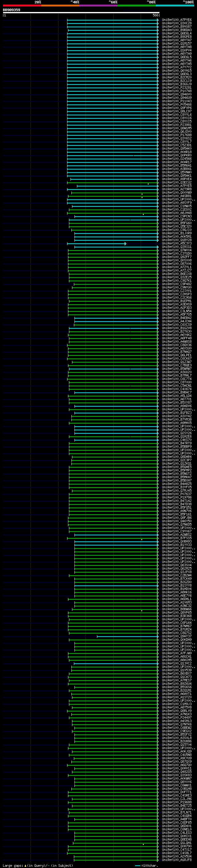Select label UniRef100_O87006
This screenshot has height=868, width=197.
(x=177, y=264)
